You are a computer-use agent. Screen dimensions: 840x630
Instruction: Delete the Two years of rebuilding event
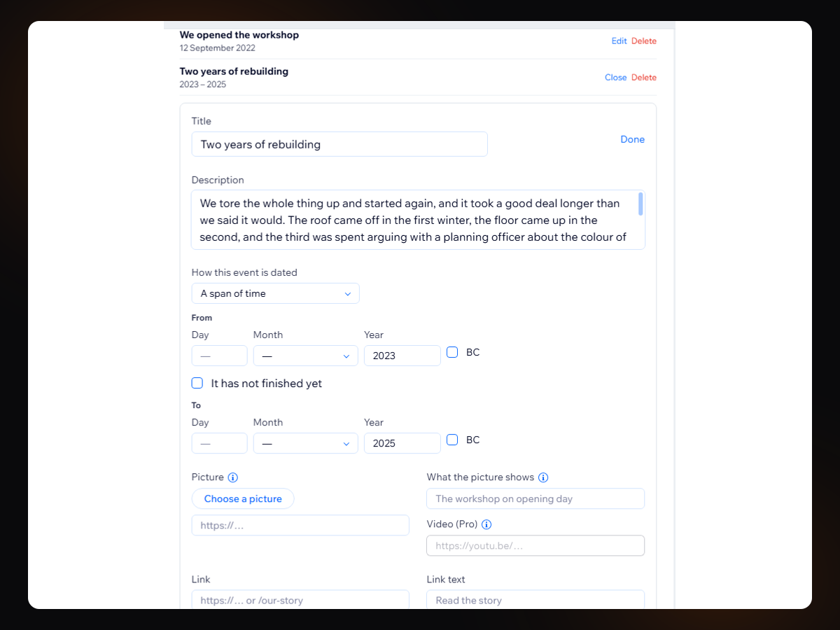tap(644, 78)
